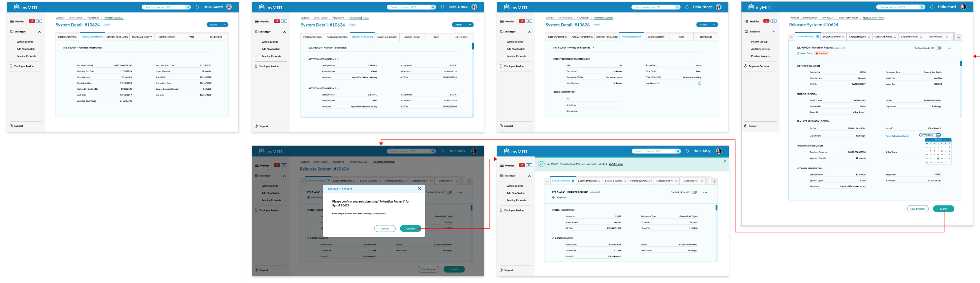Click bell icon in Privacy and Security screen

tap(687, 7)
